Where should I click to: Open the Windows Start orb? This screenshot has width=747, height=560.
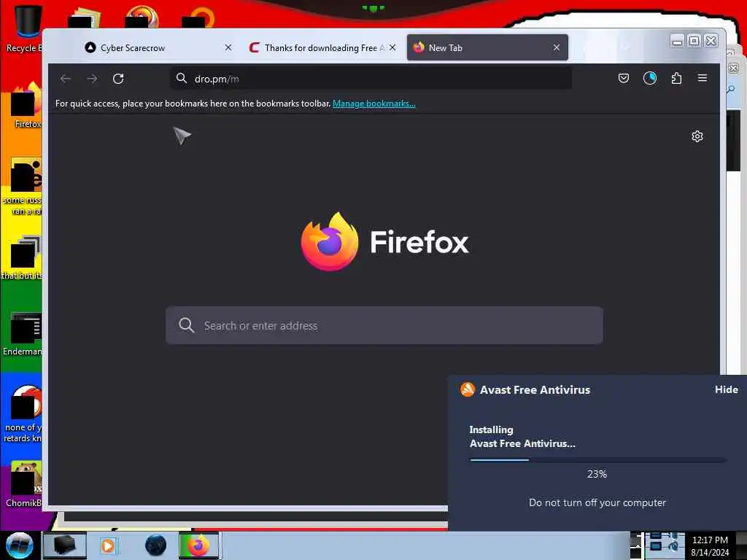[19, 545]
